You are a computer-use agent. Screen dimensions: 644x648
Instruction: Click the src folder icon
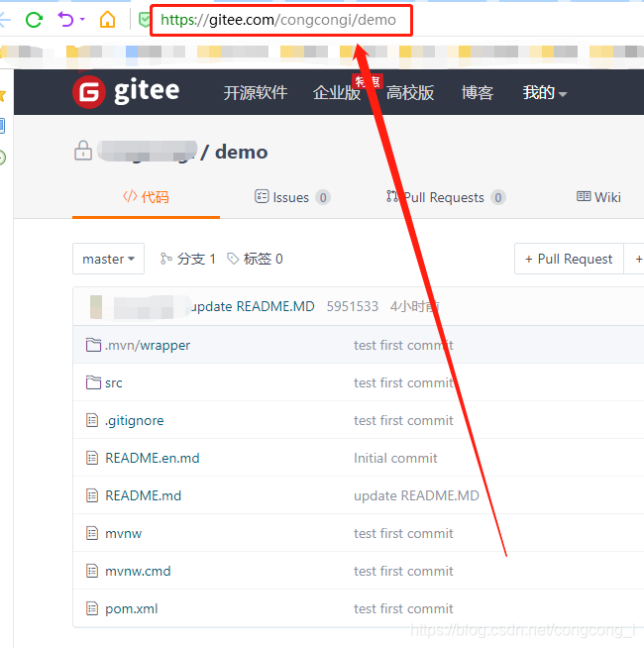[93, 382]
